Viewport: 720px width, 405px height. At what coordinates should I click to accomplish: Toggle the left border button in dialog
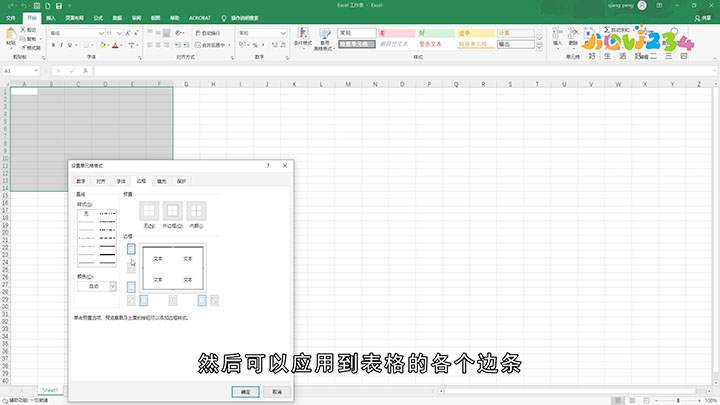click(x=144, y=301)
